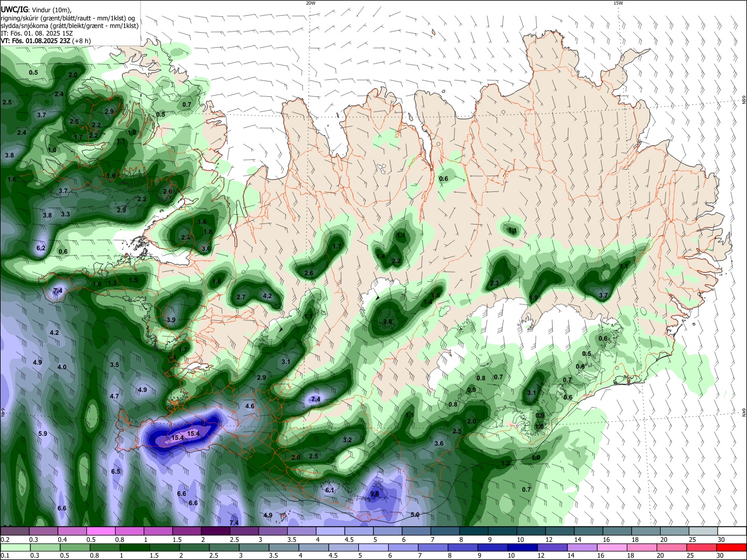Pick the light pink 16 swatch in the lower legend
The width and height of the screenshot is (747, 560).
coord(613,548)
